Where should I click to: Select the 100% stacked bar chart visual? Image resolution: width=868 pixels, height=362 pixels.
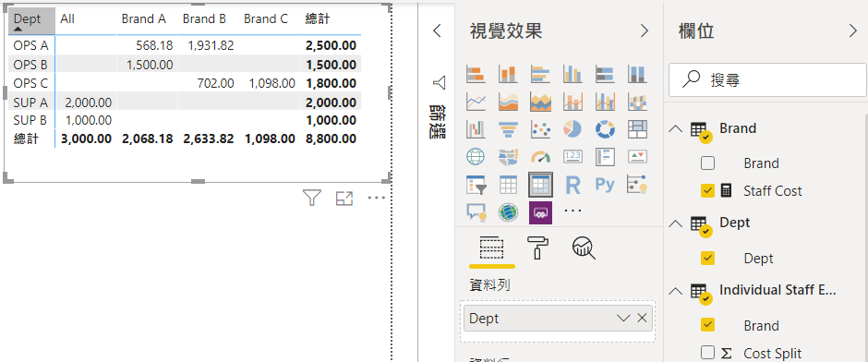(605, 74)
